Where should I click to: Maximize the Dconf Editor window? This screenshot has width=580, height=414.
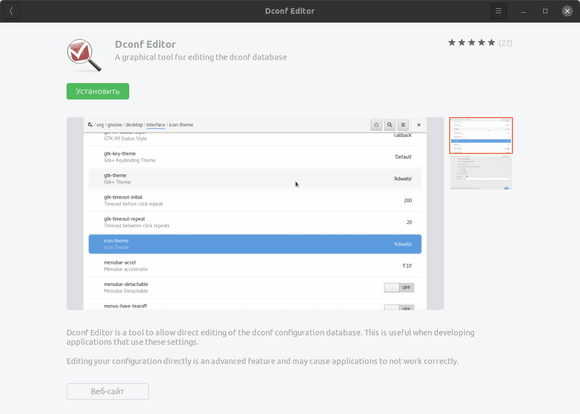(545, 11)
